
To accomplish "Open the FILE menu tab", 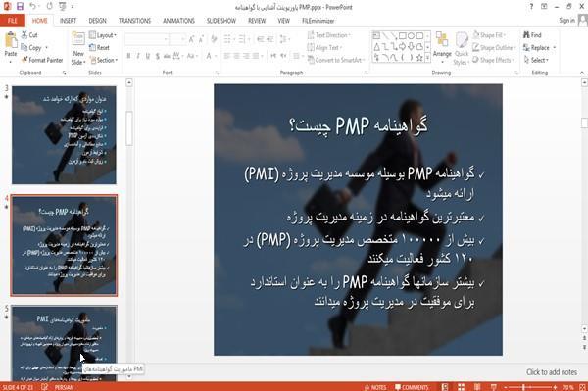I will [13, 21].
